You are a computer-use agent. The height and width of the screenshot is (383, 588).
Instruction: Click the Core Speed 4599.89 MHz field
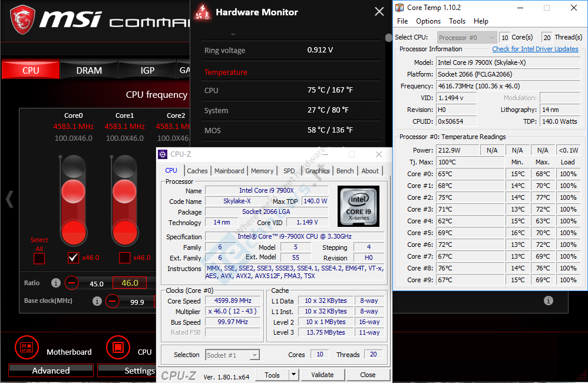tap(233, 301)
